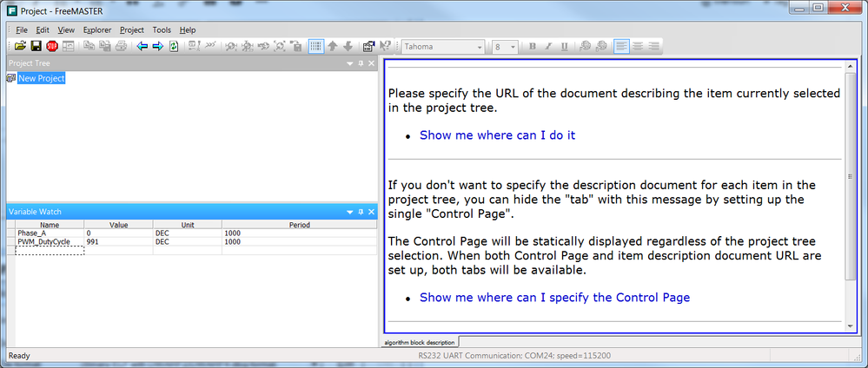Image resolution: width=868 pixels, height=368 pixels.
Task: Pin the Variable Watch panel
Action: click(361, 212)
